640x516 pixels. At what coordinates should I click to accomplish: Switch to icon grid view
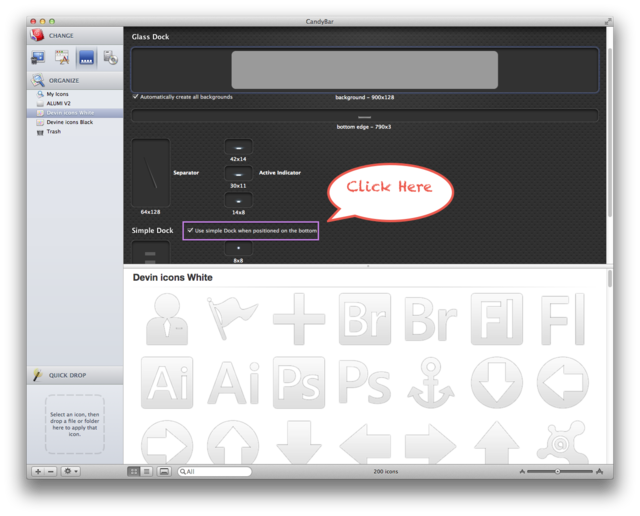pos(133,472)
